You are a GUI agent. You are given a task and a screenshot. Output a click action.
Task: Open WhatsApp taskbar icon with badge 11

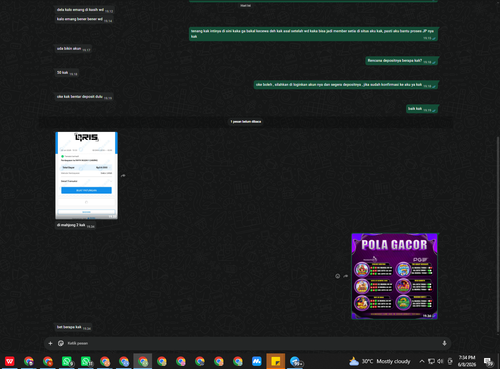(x=86, y=361)
